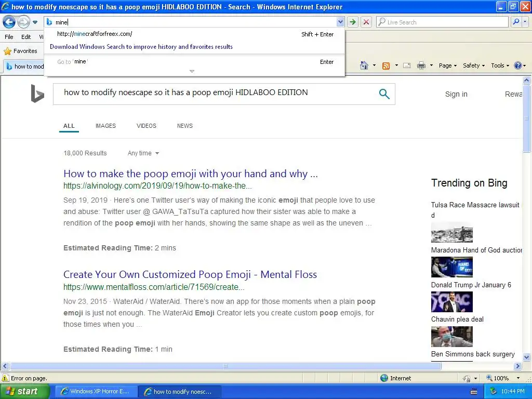Click the mentalfloss.com result URL
The width and height of the screenshot is (532, 399).
[x=154, y=287]
